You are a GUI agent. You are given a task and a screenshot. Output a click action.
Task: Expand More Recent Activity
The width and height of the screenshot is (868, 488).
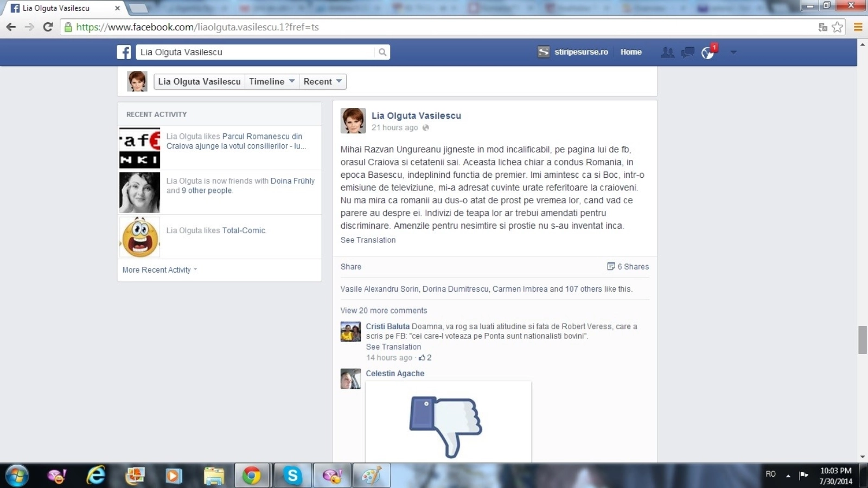pos(159,270)
